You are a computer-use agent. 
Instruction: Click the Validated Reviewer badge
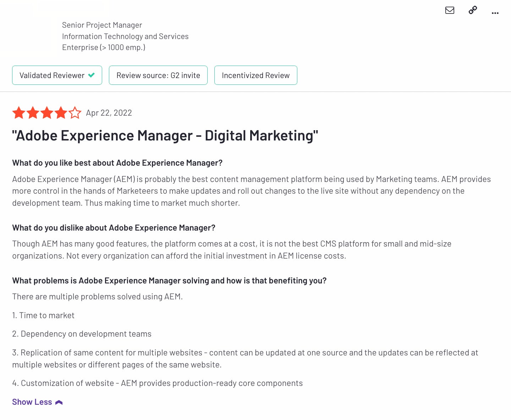(57, 75)
